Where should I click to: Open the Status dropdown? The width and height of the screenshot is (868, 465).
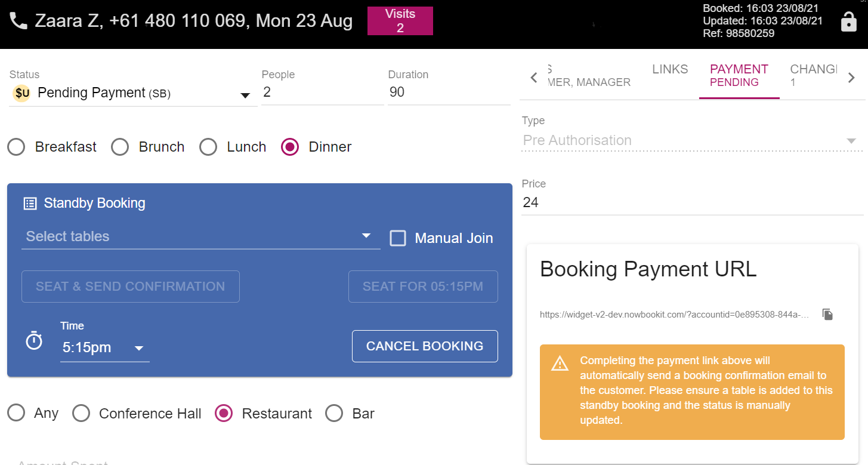tap(245, 96)
